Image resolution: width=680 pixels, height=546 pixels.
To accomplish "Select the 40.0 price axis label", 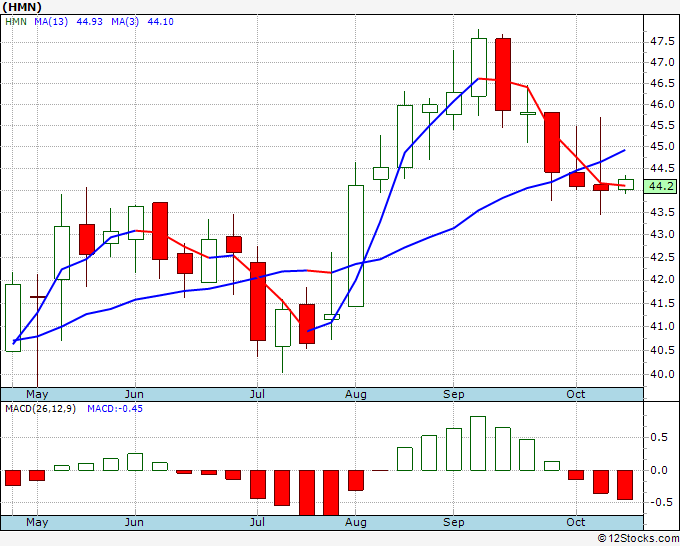I will click(x=662, y=374).
